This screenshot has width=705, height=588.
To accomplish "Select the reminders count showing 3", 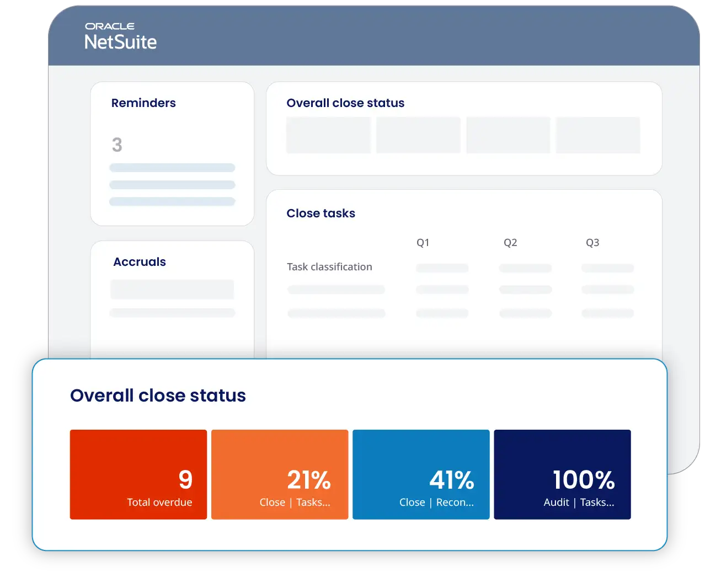I will pos(116,145).
